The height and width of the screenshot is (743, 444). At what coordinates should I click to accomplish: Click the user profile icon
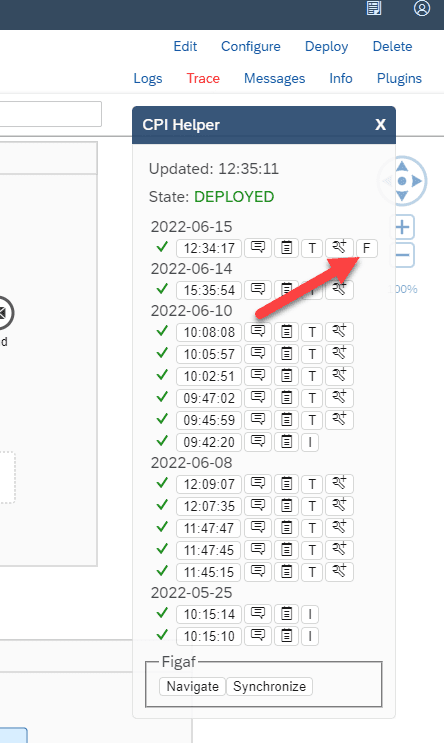click(x=422, y=8)
